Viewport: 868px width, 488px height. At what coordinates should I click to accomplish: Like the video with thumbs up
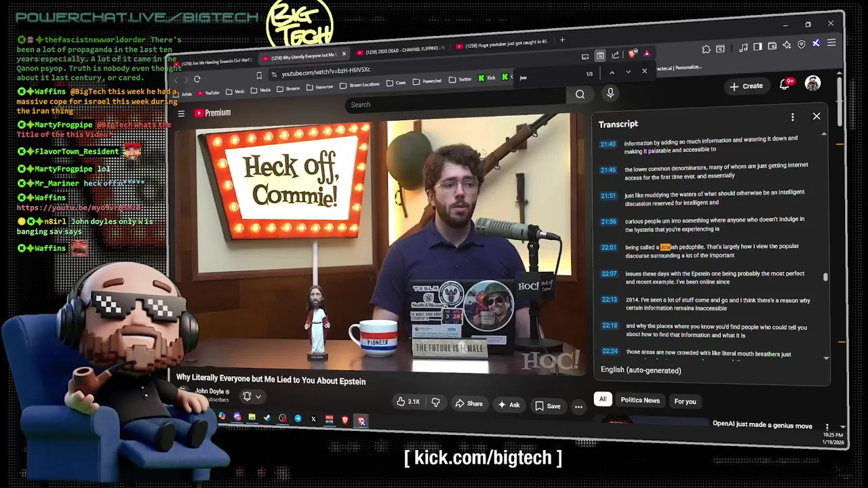point(409,402)
